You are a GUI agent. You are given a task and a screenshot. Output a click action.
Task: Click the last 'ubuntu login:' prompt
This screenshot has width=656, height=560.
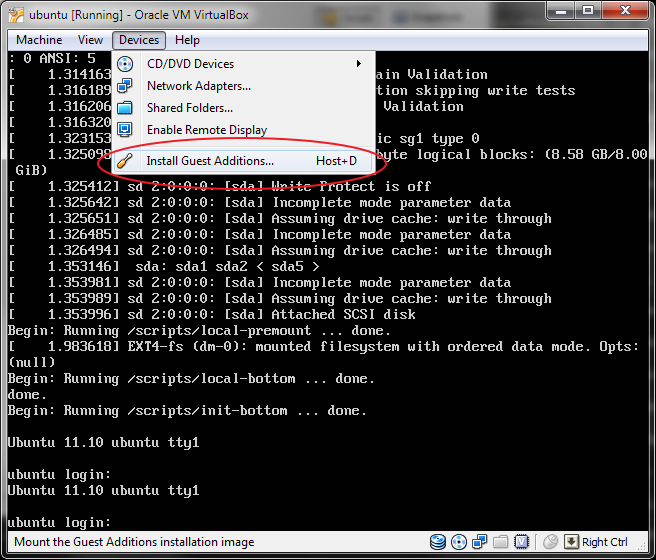[59, 523]
